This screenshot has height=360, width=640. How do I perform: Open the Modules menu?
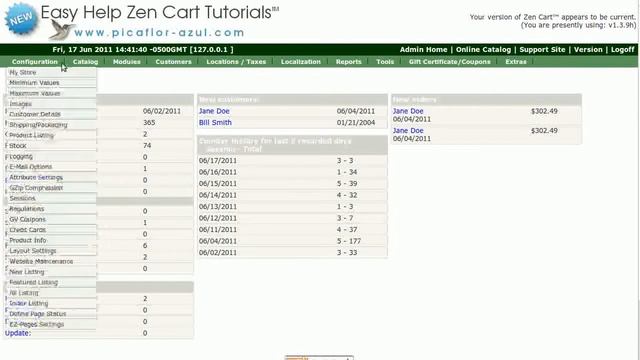pyautogui.click(x=127, y=62)
